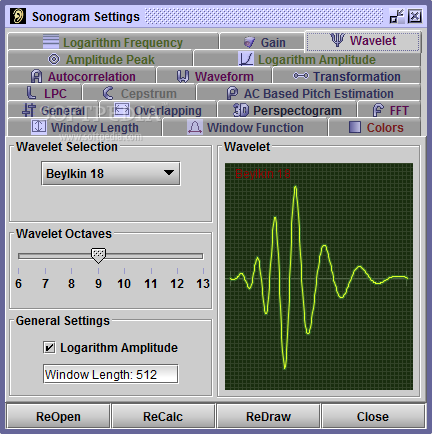Open the Autocorrelation tab
This screenshot has width=432, height=434.
(x=82, y=76)
